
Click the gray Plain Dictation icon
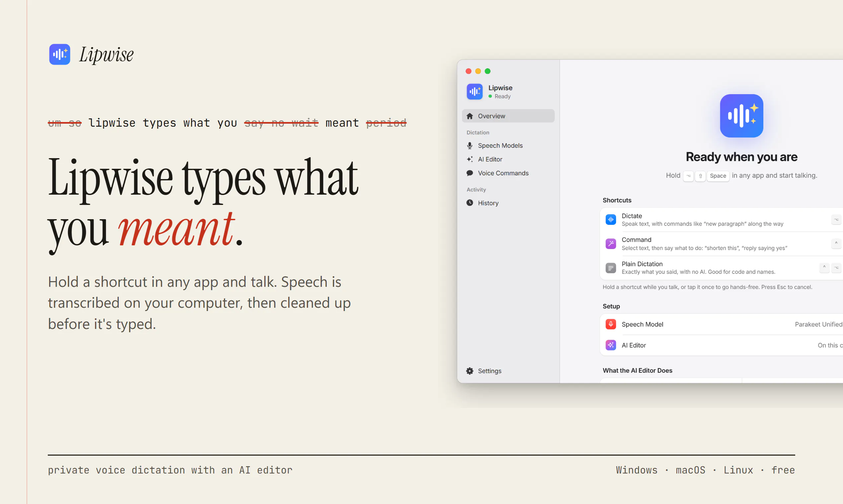611,268
